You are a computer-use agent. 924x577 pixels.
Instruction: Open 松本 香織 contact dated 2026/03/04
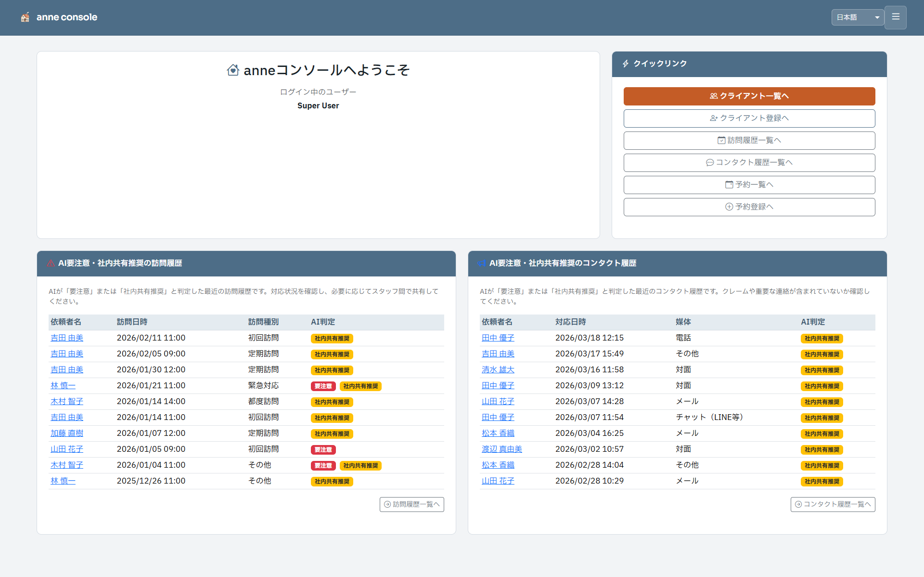click(498, 433)
